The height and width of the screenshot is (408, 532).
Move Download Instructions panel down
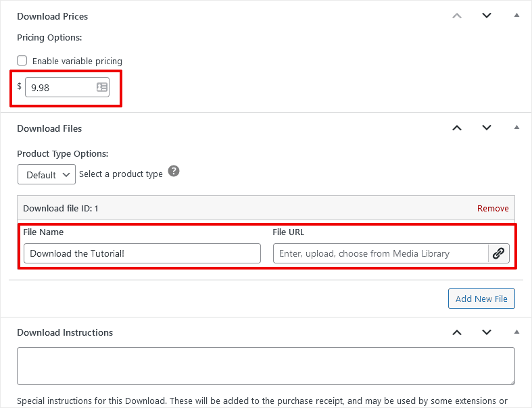tap(487, 332)
